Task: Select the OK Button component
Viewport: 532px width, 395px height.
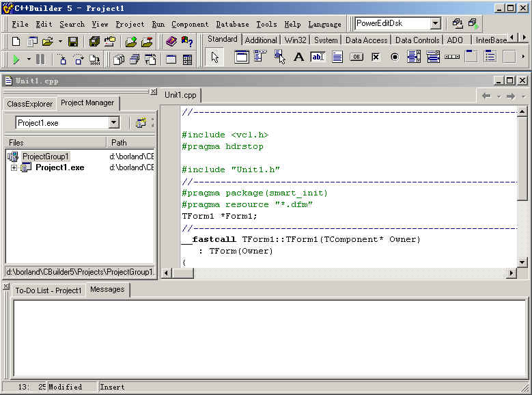Action: click(356, 57)
